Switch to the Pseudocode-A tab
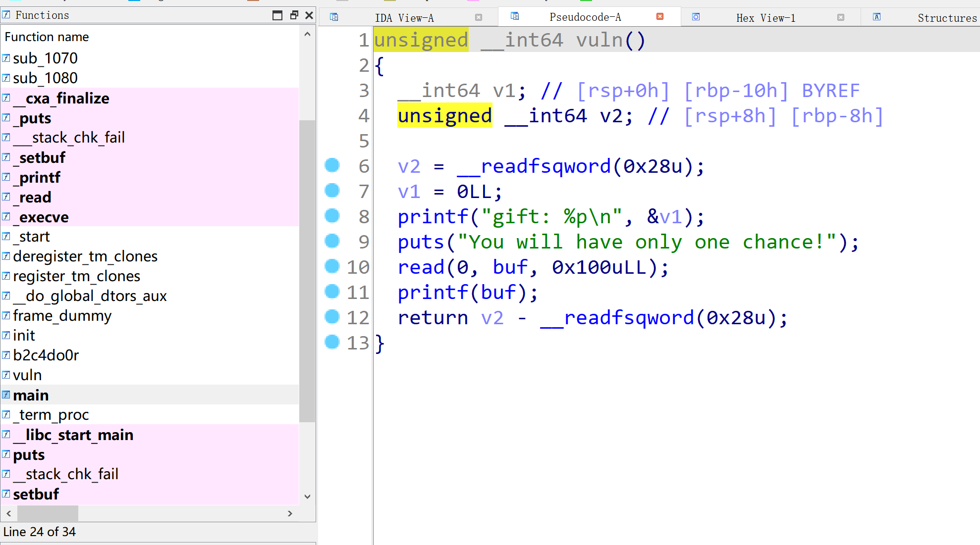 [x=585, y=17]
